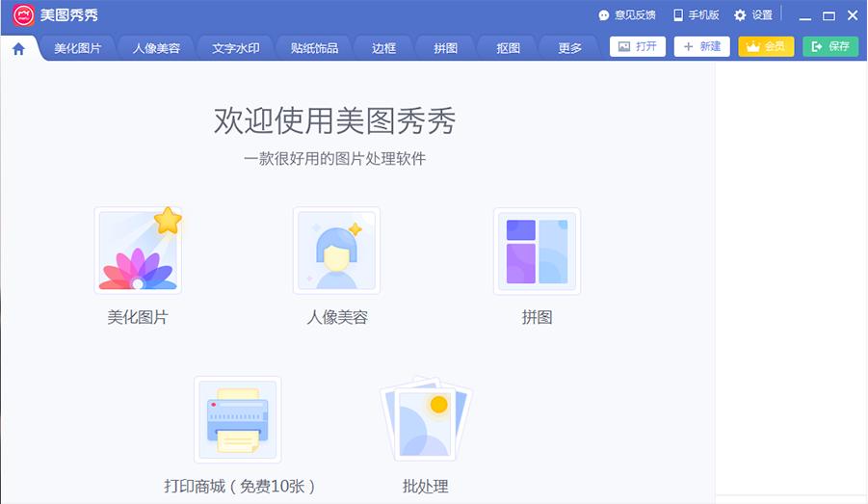Click the 会员 VIP button
The width and height of the screenshot is (868, 504).
(766, 46)
